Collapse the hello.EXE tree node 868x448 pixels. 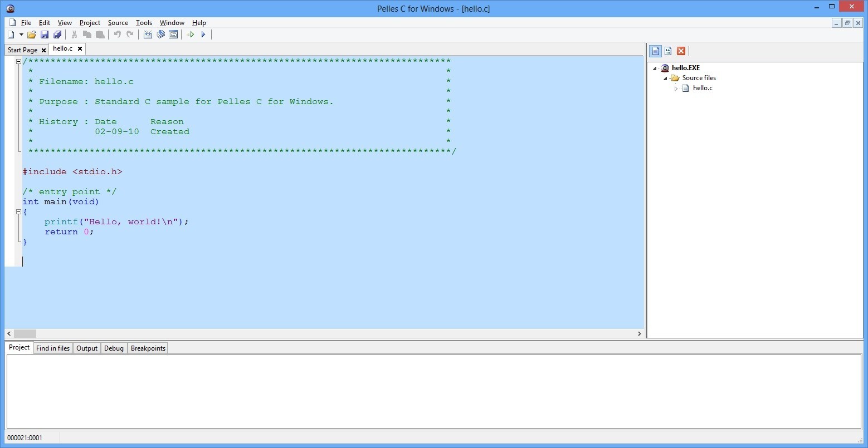click(x=655, y=68)
